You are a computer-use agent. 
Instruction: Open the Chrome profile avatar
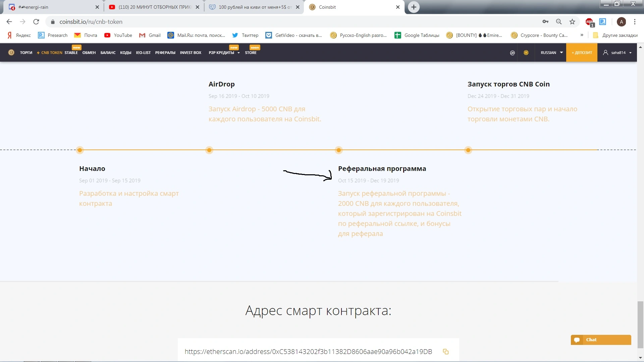point(621,22)
